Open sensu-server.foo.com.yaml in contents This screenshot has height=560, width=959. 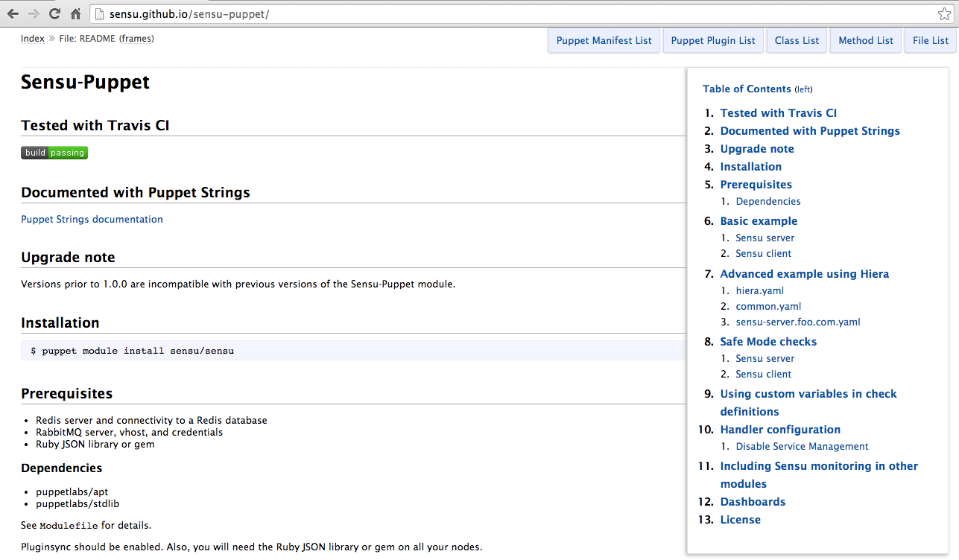(x=798, y=322)
